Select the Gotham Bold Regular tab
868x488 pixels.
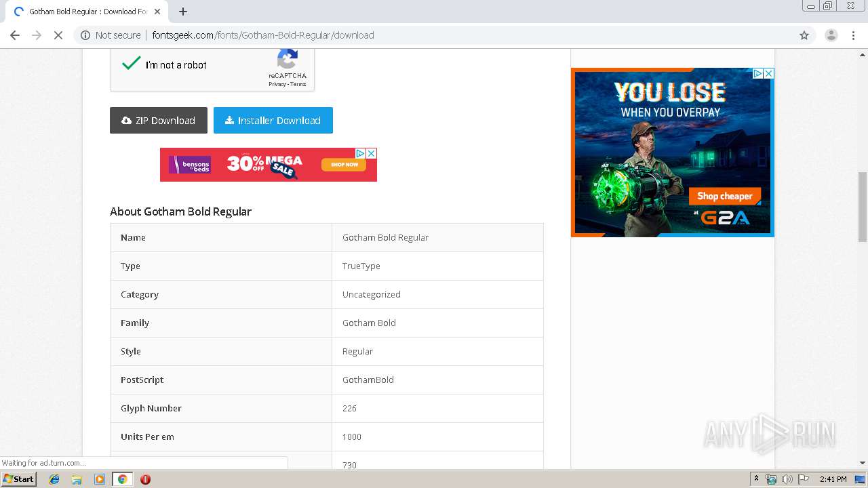(x=87, y=12)
